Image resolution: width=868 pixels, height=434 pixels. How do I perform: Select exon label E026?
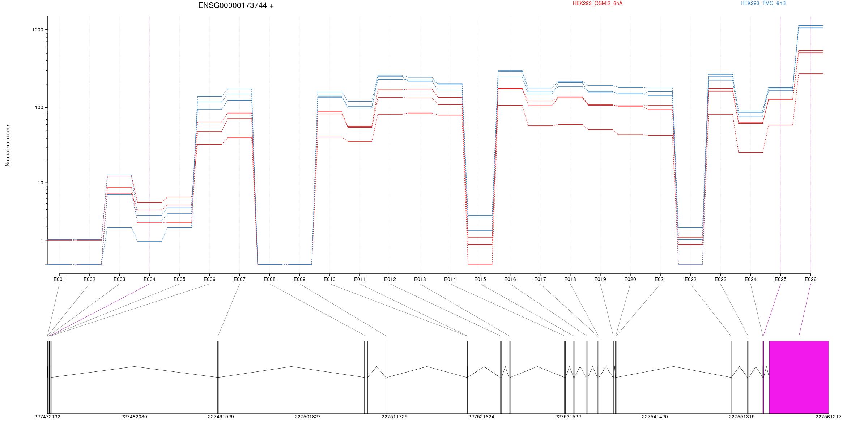click(810, 279)
